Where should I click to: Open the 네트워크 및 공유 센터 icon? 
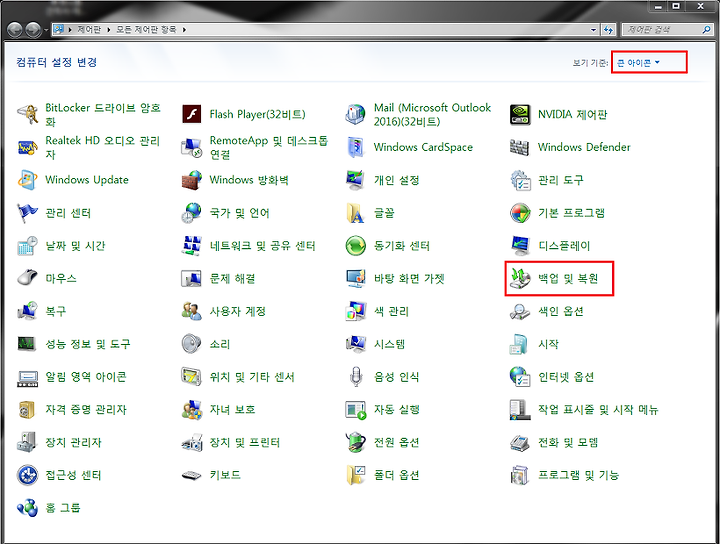191,246
